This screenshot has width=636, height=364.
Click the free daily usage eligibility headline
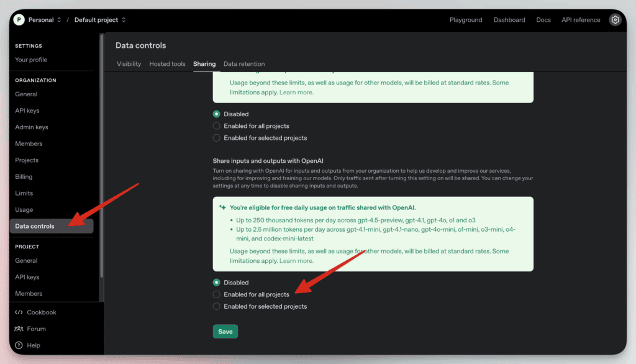pos(323,207)
